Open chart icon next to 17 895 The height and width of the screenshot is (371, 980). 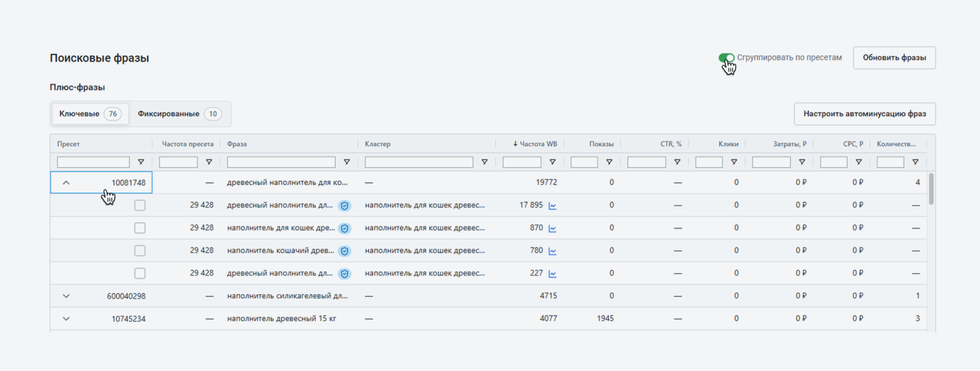point(552,206)
